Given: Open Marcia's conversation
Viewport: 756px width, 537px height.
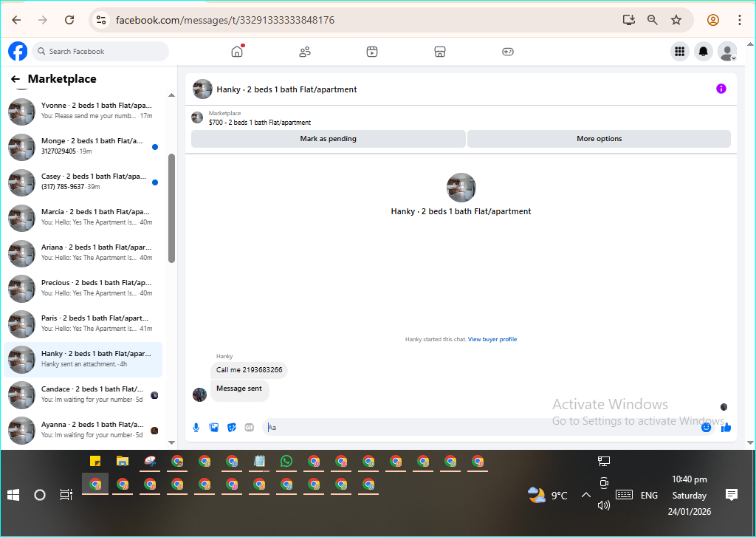Looking at the screenshot, I should [83, 218].
